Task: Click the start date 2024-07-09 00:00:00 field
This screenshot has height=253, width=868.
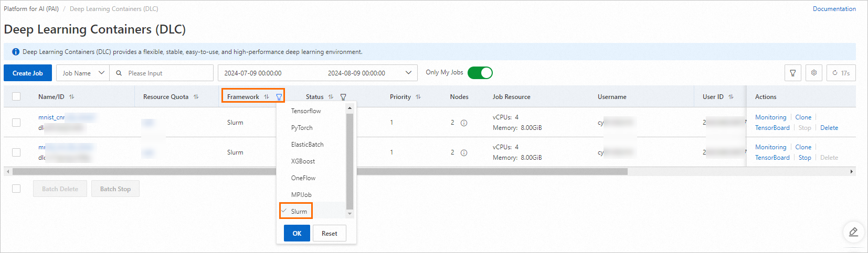Action: point(253,73)
